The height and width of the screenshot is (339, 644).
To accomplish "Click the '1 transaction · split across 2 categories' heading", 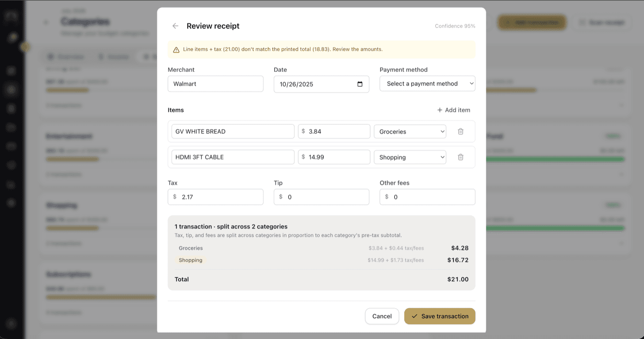I will pyautogui.click(x=231, y=227).
